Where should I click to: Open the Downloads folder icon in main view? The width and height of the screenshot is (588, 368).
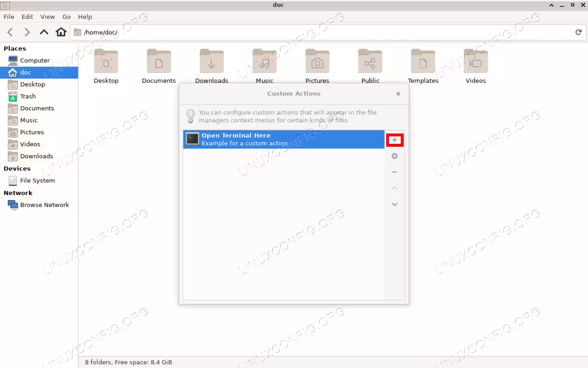[212, 61]
